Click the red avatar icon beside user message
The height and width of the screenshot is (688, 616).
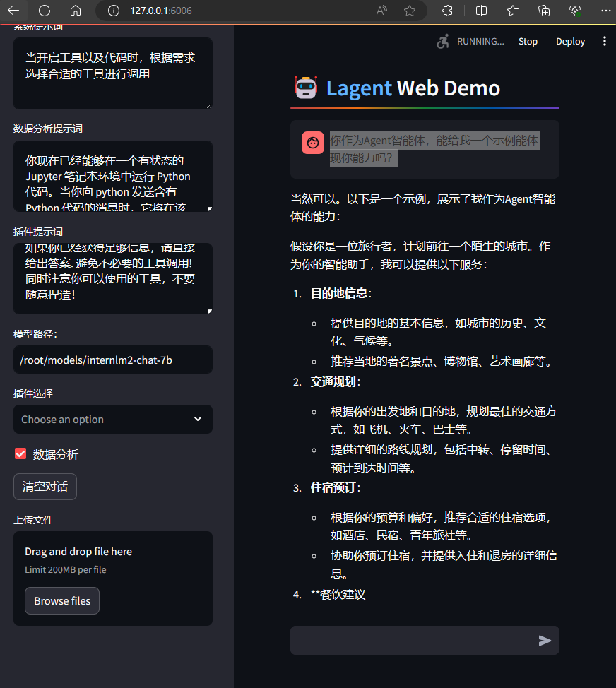point(313,143)
